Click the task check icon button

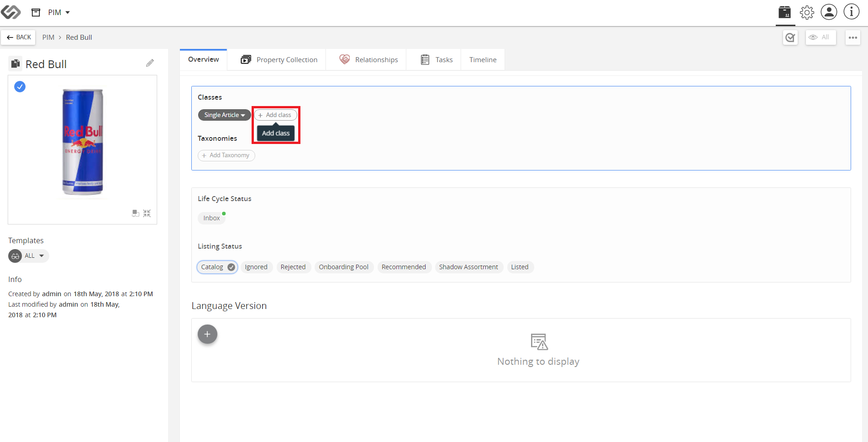pos(790,37)
